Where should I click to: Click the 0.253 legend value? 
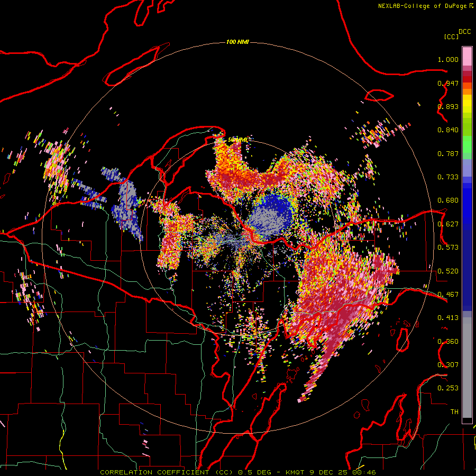click(448, 388)
